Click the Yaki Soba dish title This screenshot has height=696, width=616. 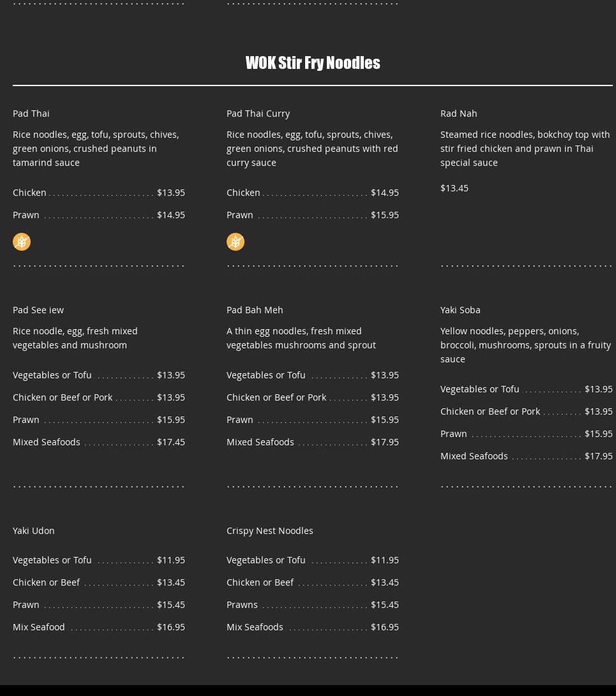pos(460,310)
